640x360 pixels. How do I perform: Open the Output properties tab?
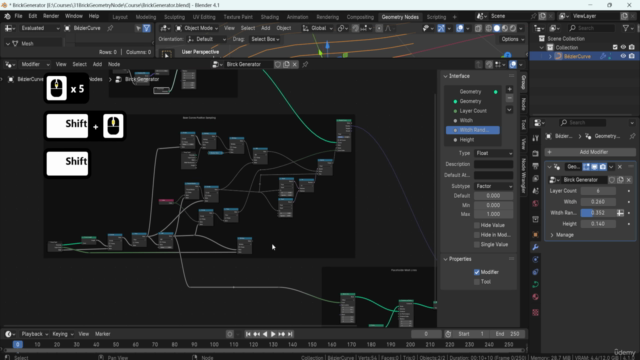(x=536, y=166)
